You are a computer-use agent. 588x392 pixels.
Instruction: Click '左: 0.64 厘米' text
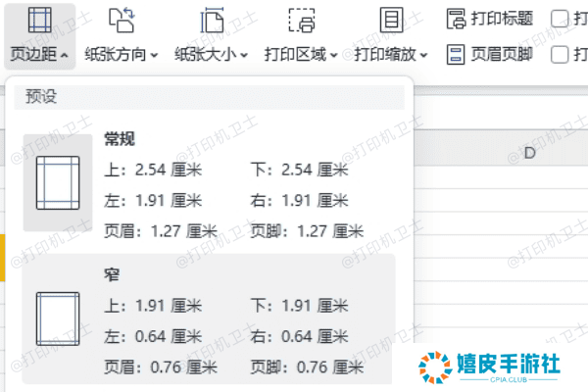tap(153, 336)
